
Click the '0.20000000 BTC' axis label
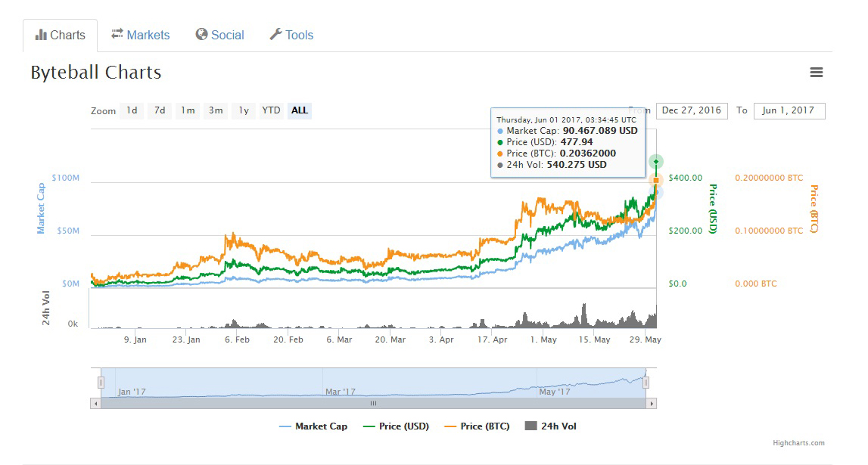[x=769, y=178]
